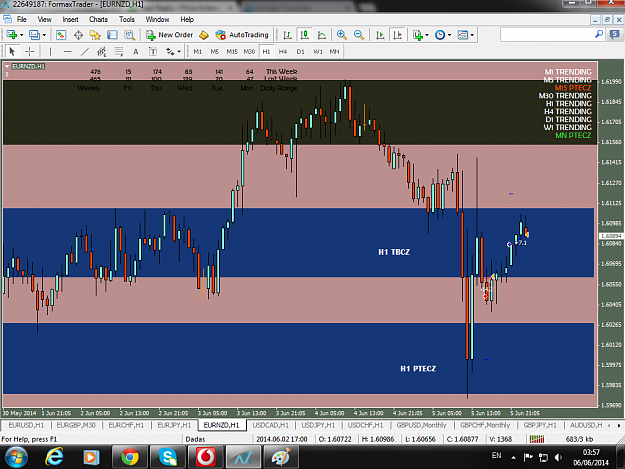The image size is (625, 469).
Task: Open the Window menu
Action: coord(157,19)
